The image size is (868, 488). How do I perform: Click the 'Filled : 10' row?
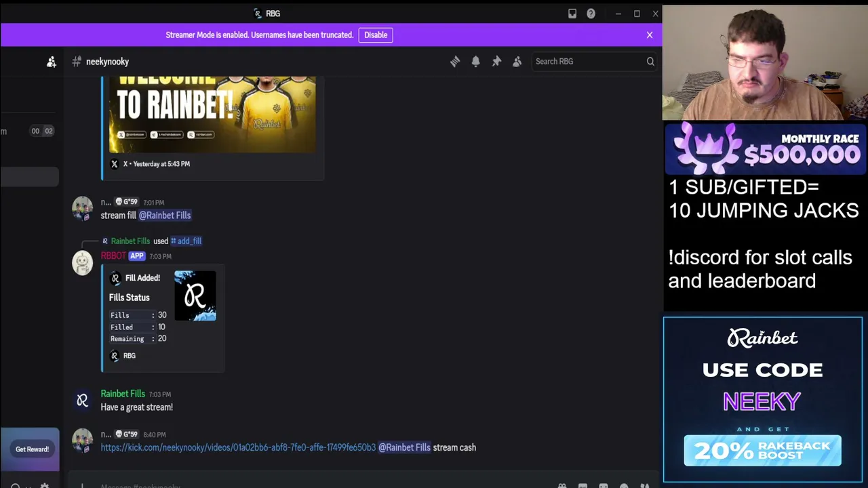tap(138, 327)
